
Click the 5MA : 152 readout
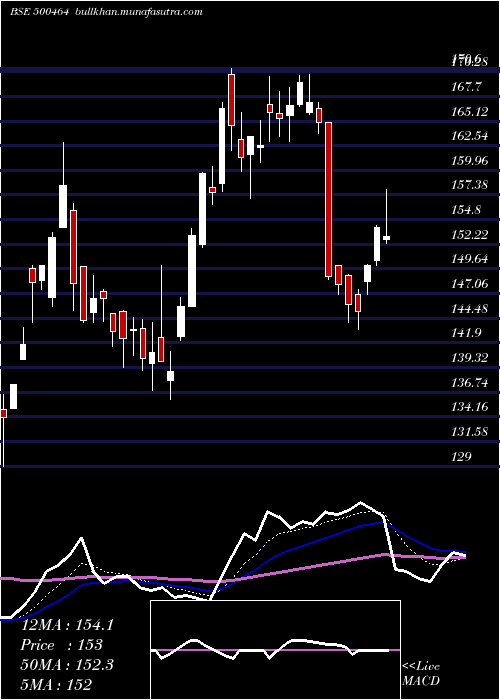point(56,684)
